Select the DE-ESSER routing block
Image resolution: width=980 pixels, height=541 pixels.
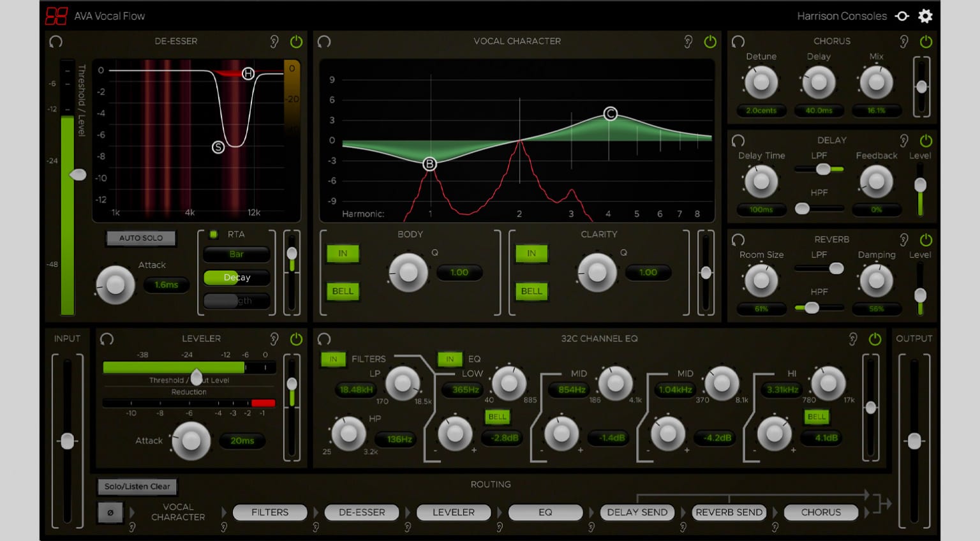point(362,512)
